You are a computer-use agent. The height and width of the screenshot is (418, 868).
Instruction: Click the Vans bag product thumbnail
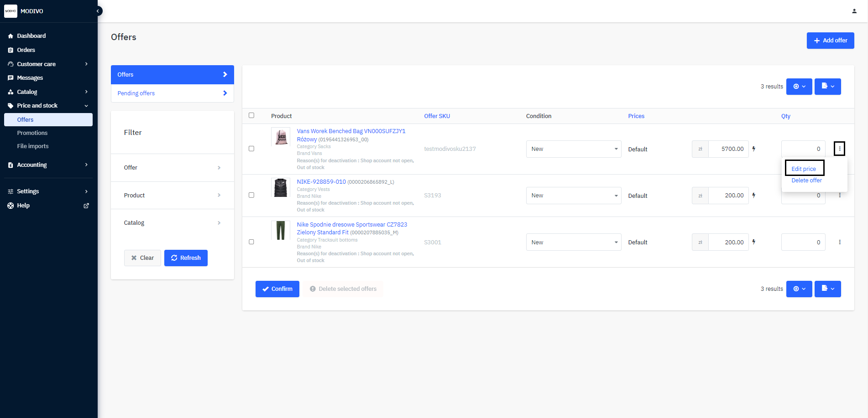[x=280, y=137]
